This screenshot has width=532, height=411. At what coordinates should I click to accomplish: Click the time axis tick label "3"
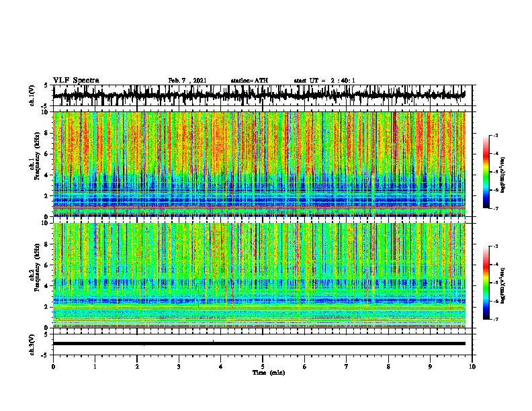pos(179,367)
